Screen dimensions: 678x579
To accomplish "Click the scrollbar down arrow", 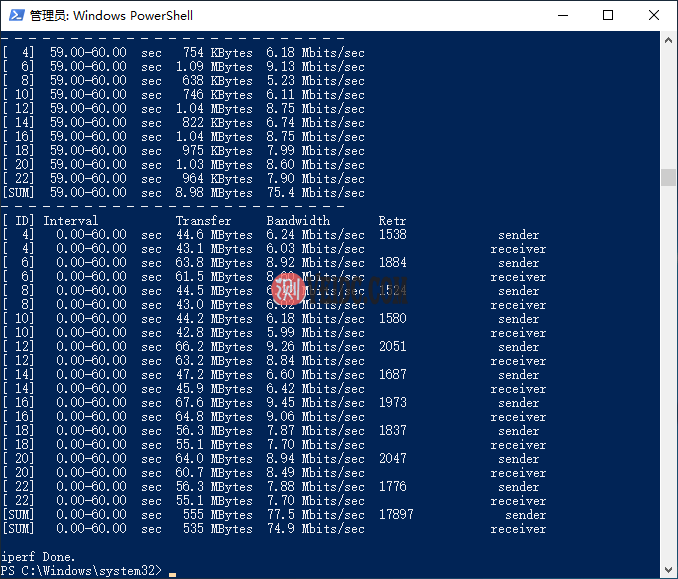I will 668,570.
